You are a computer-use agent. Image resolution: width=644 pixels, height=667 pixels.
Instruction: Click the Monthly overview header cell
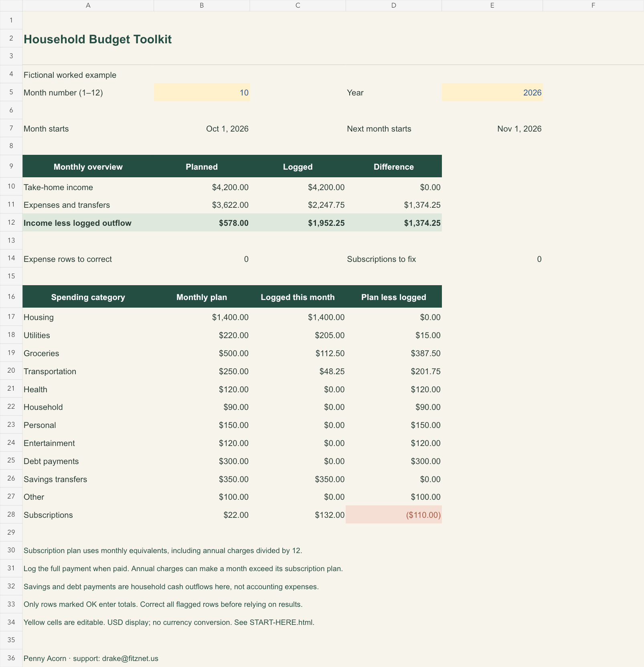click(x=88, y=166)
